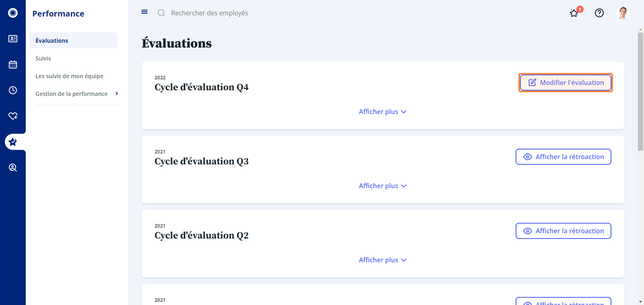Click the company logo icon
The height and width of the screenshot is (305, 644).
(13, 13)
